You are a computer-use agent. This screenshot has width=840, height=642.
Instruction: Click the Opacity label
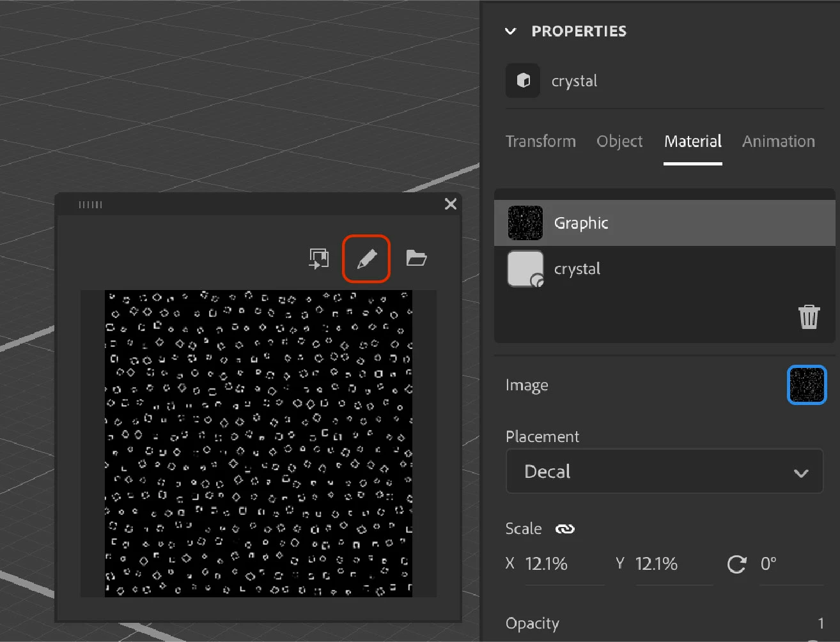(532, 623)
